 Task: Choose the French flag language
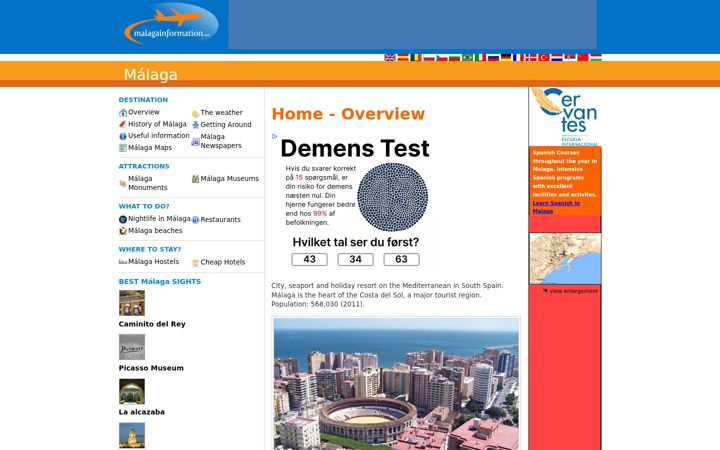click(518, 57)
